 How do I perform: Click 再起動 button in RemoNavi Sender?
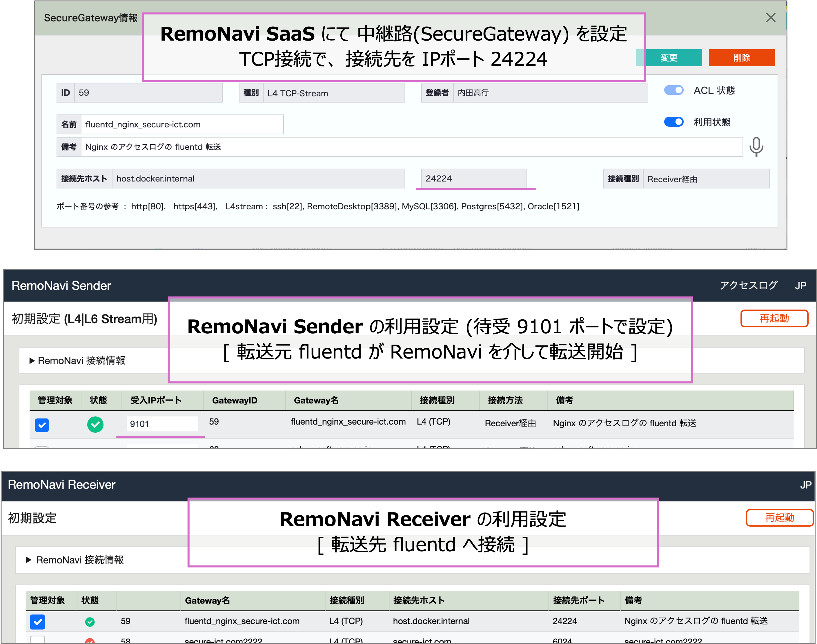[x=774, y=318]
